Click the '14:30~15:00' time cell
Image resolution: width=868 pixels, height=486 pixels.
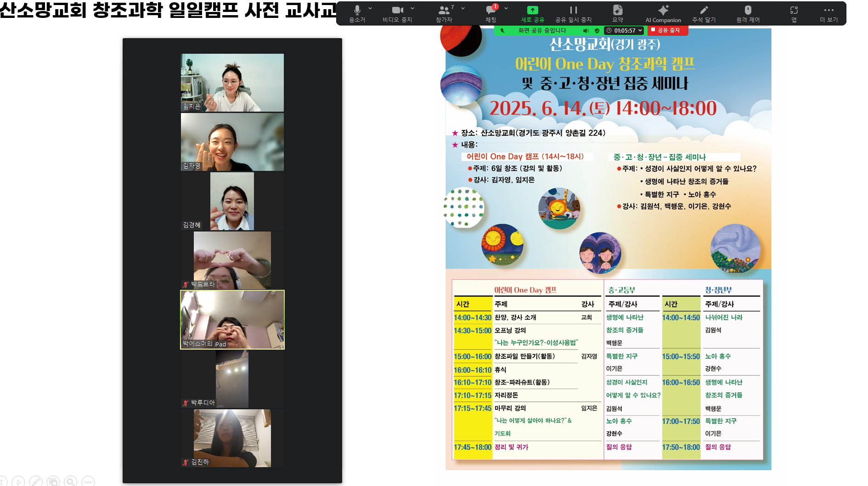tap(473, 330)
